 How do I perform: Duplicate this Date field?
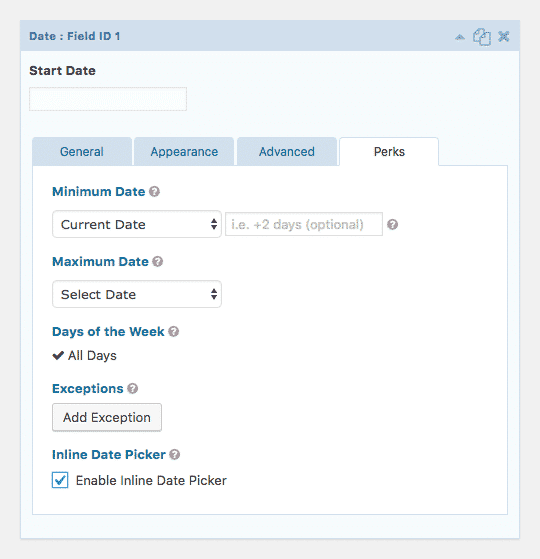coord(482,37)
